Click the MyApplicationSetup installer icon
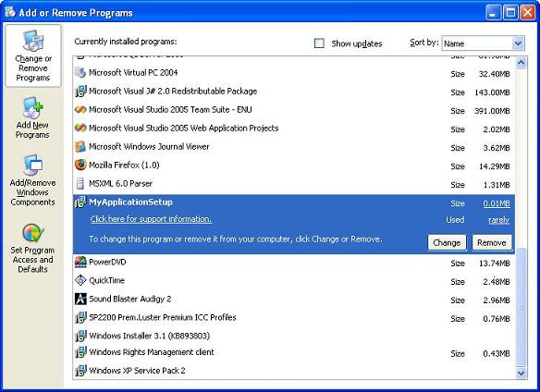Viewport: 540px width, 392px height. point(80,202)
